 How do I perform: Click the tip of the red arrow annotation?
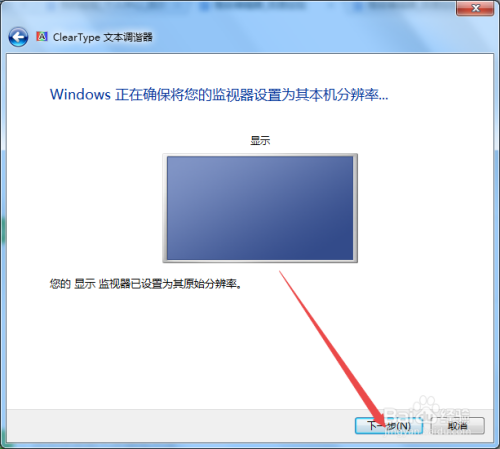pyautogui.click(x=385, y=427)
